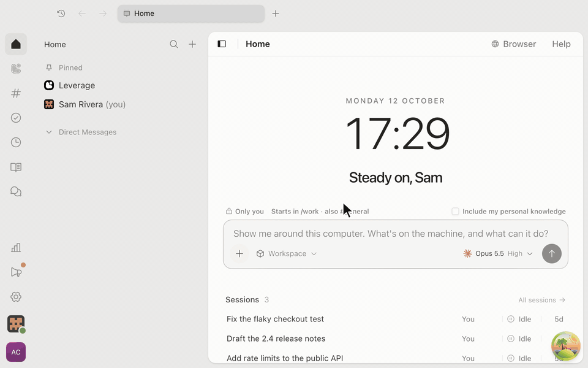Open the history icon in the top bar
The height and width of the screenshot is (368, 588).
(x=61, y=13)
